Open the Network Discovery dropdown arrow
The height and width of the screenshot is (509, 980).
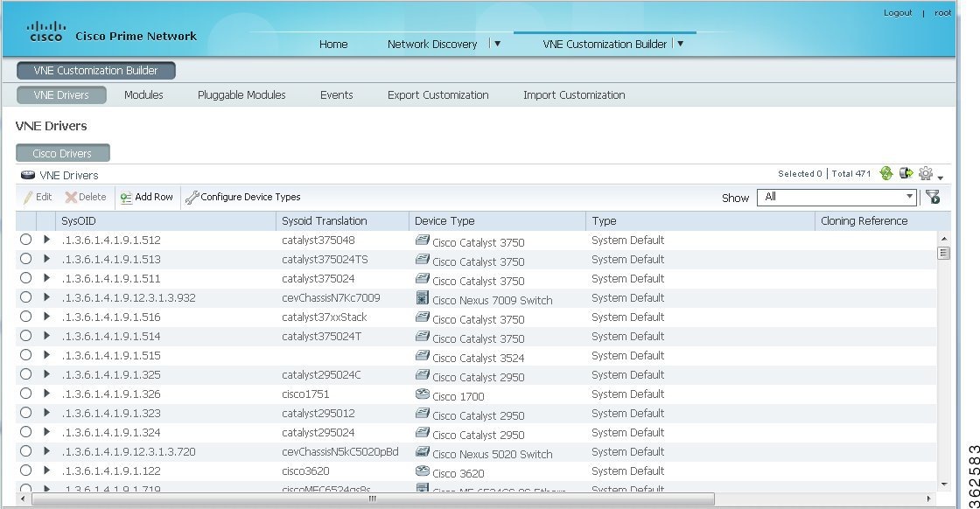(x=498, y=44)
